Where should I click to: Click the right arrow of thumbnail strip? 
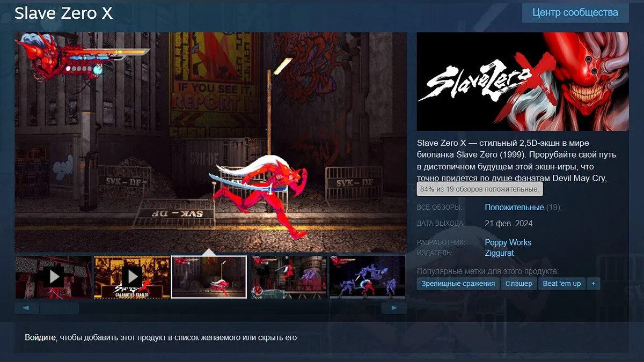tap(394, 308)
